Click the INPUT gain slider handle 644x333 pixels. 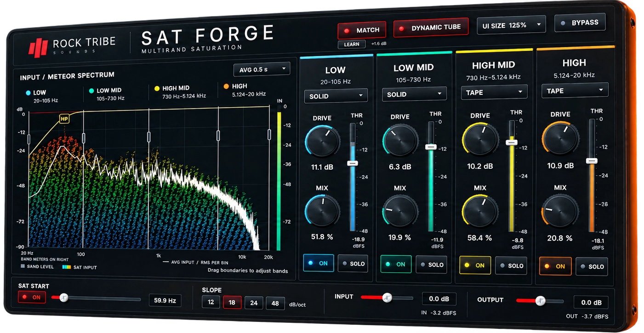388,297
